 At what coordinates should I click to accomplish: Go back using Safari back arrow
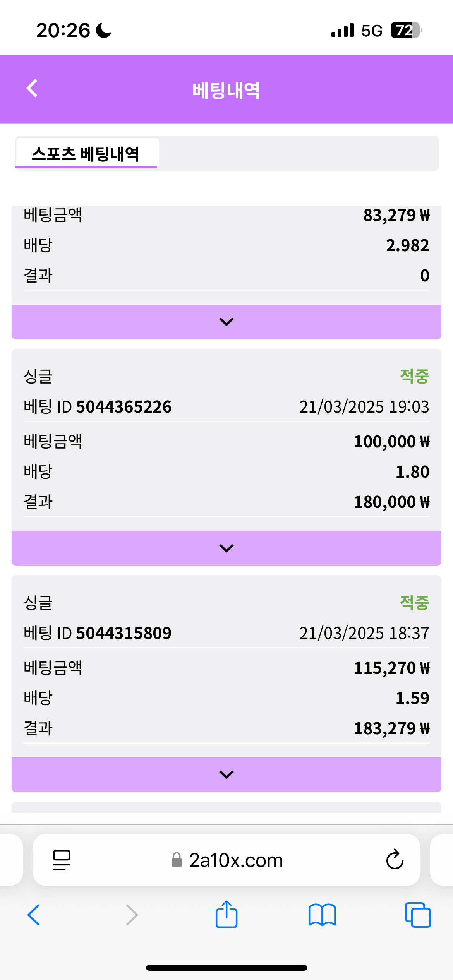(34, 915)
